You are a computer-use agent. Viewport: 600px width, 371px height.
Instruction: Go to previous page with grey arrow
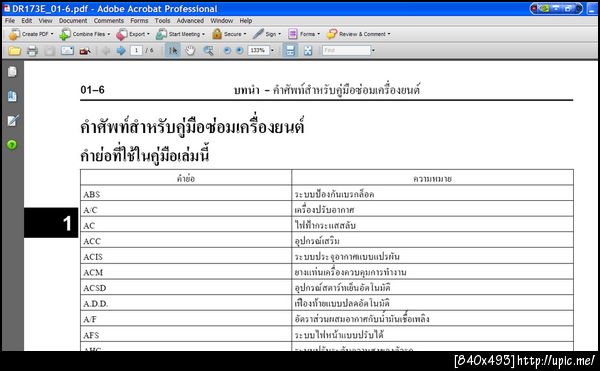tap(106, 50)
